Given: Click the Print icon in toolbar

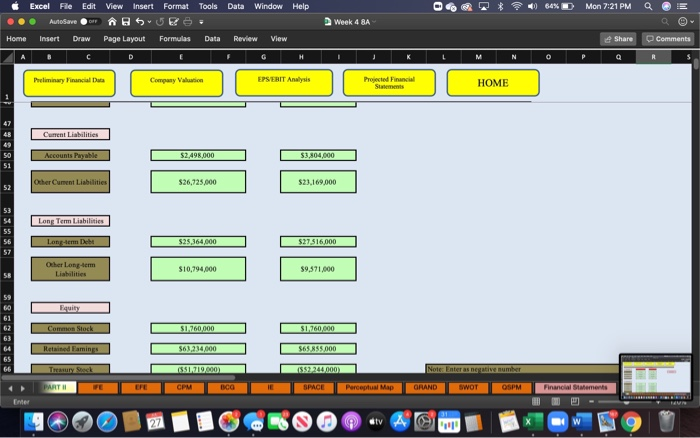Looking at the screenshot, I should coord(188,21).
